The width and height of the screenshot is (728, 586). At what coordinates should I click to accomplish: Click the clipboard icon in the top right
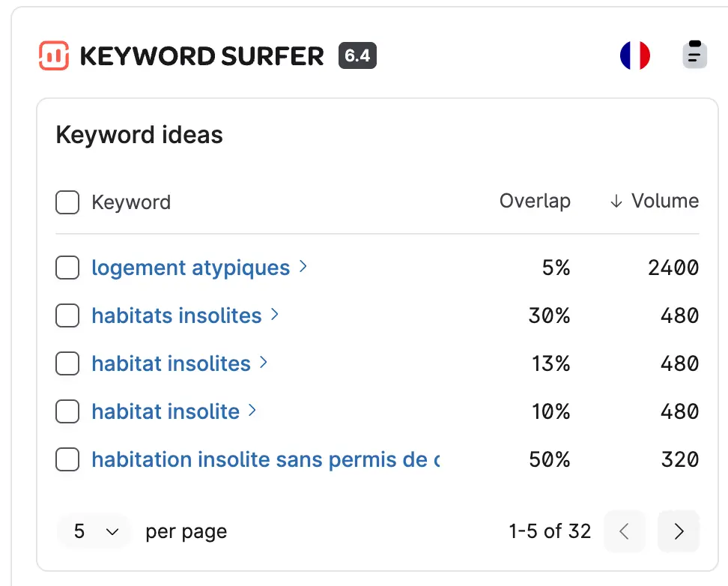(694, 55)
